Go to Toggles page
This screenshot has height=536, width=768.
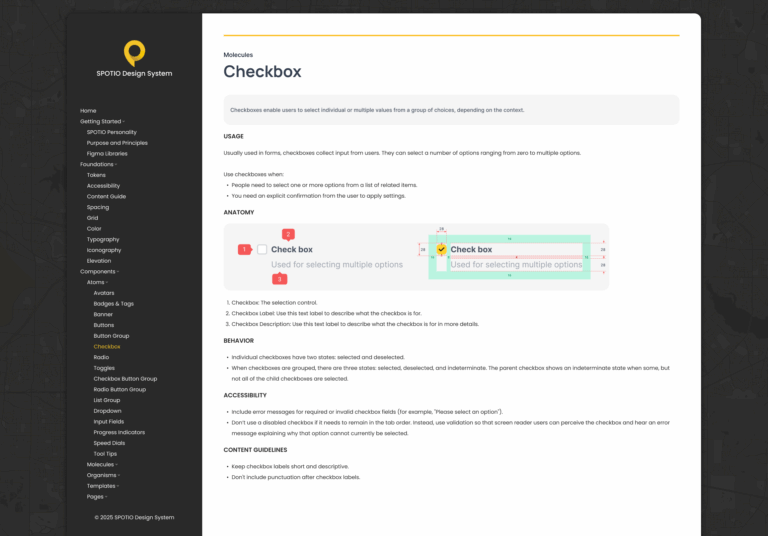pyautogui.click(x=104, y=368)
